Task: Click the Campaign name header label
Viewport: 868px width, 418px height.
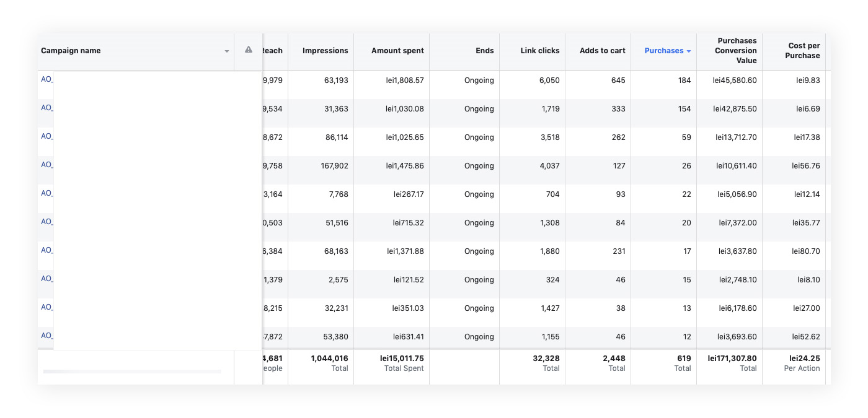Action: pyautogui.click(x=71, y=51)
